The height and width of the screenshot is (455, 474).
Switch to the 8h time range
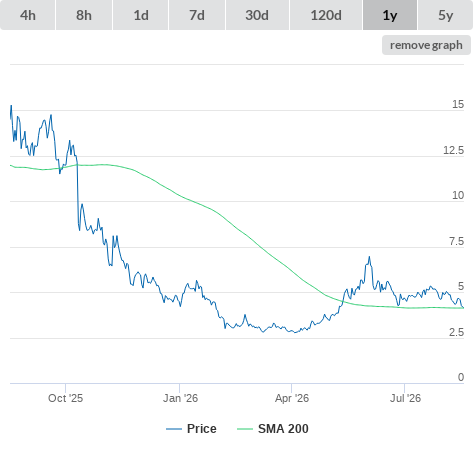(x=84, y=15)
